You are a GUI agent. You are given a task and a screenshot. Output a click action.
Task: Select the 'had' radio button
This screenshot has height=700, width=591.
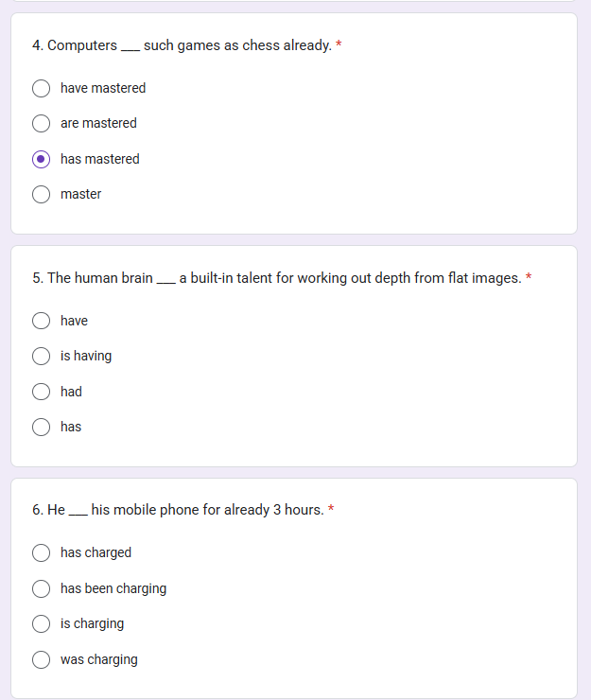click(42, 392)
